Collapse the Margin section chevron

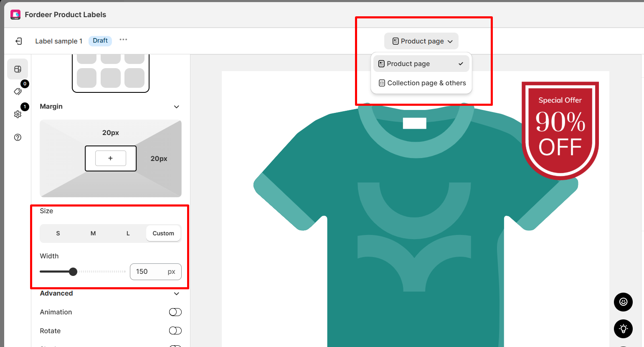pyautogui.click(x=177, y=107)
